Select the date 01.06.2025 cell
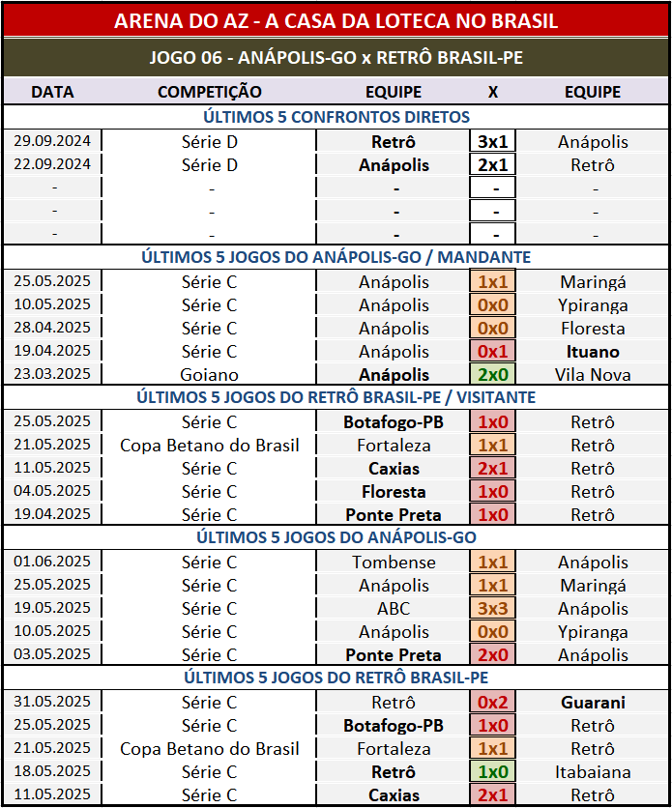Viewport: 672px width, 808px height. [x=52, y=563]
